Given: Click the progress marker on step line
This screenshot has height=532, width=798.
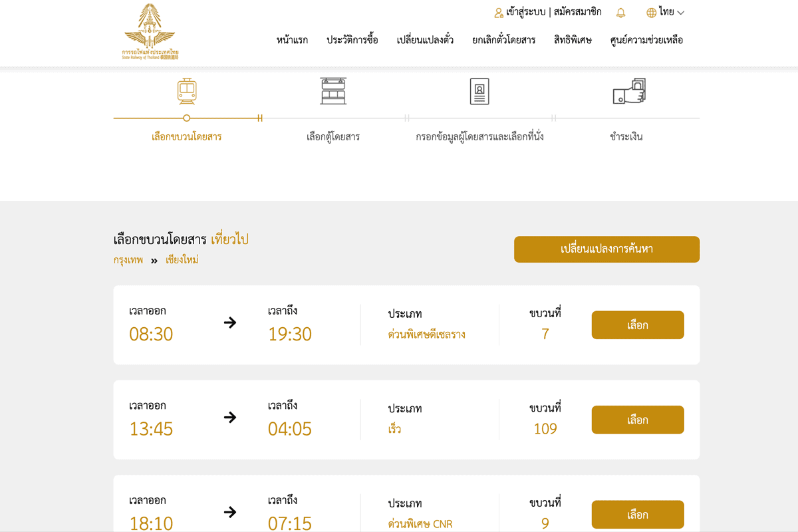Looking at the screenshot, I should pos(187,118).
